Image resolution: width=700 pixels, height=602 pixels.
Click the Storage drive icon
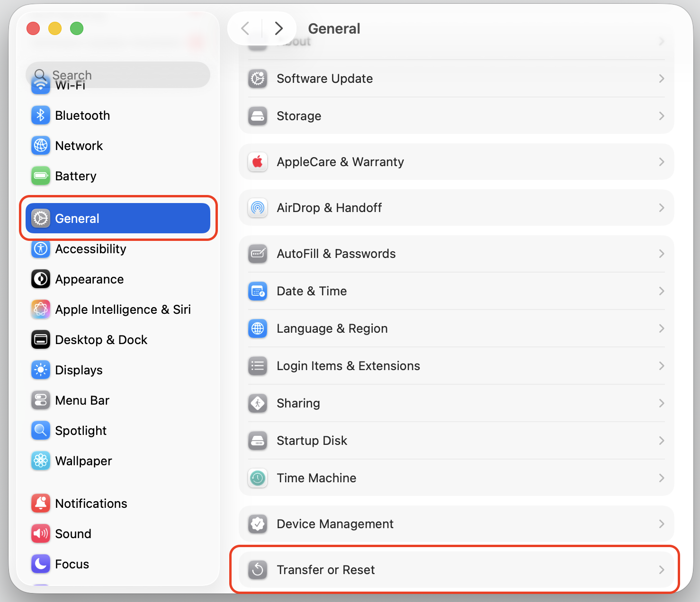pyautogui.click(x=258, y=116)
